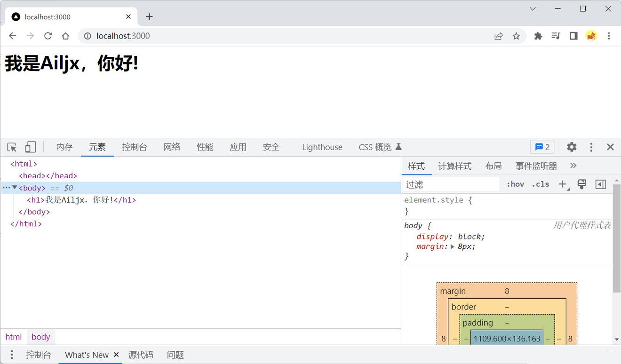Activate the inspect element picker tool
This screenshot has width=621, height=364.
point(12,147)
